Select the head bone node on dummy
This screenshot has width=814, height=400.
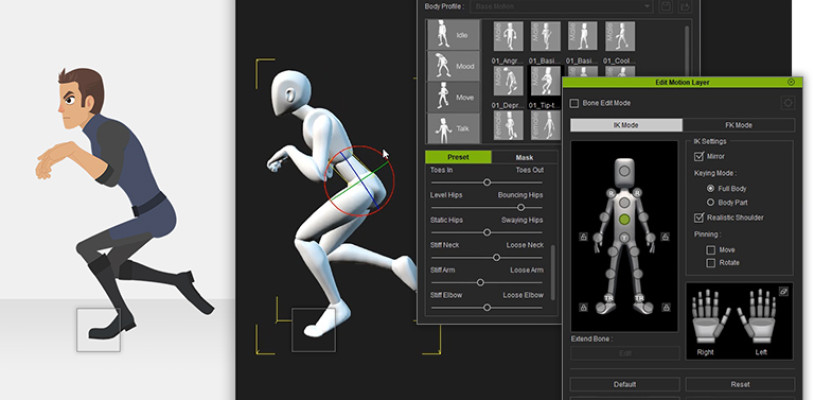[624, 171]
